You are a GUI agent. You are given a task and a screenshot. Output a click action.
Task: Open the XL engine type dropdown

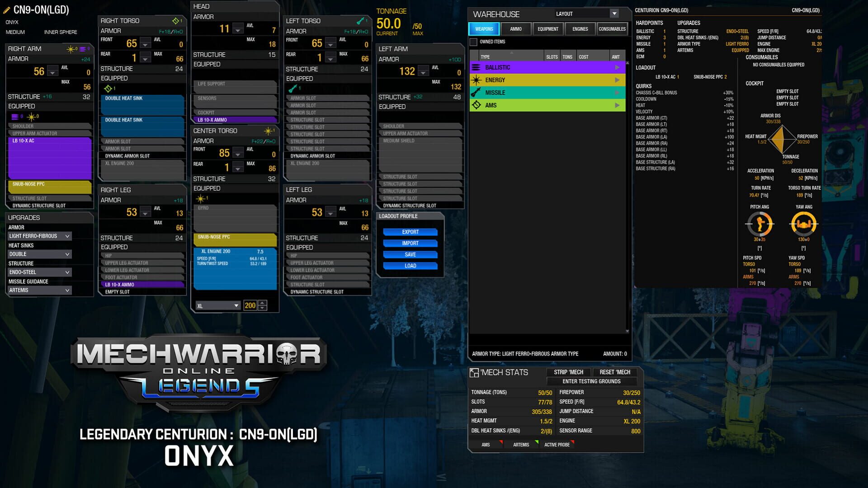235,305
